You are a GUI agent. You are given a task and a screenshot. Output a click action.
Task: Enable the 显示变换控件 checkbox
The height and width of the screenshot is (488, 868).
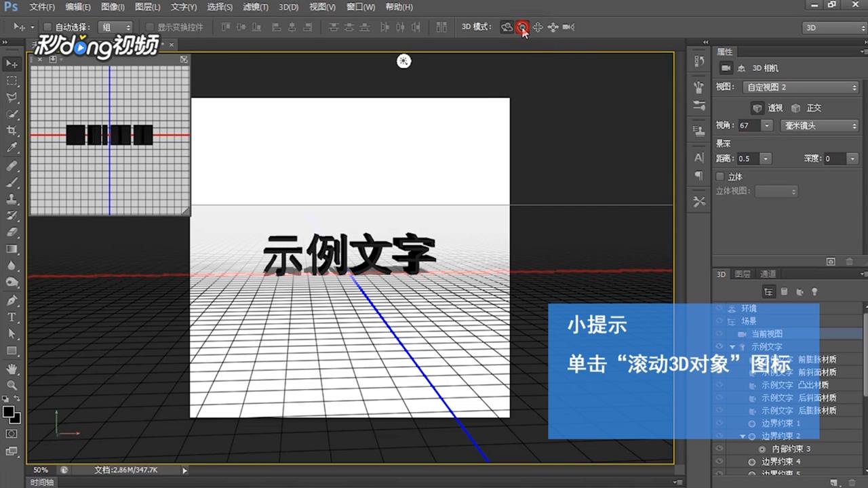point(150,27)
